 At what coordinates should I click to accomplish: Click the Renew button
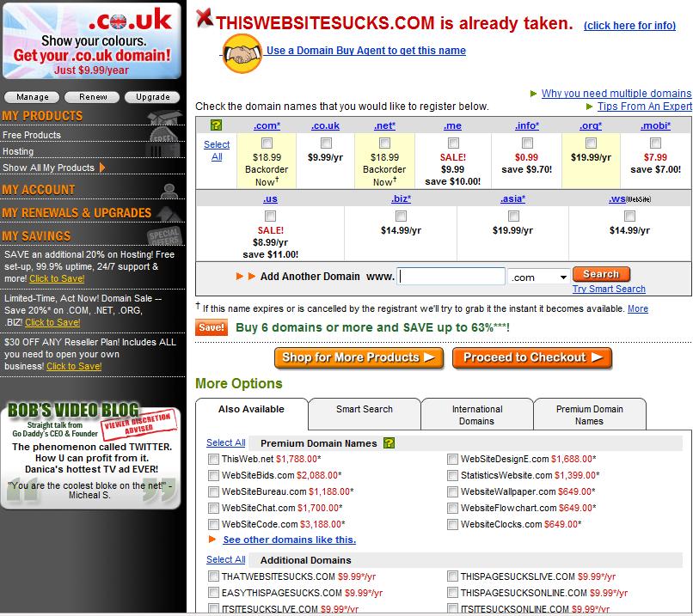tap(92, 97)
